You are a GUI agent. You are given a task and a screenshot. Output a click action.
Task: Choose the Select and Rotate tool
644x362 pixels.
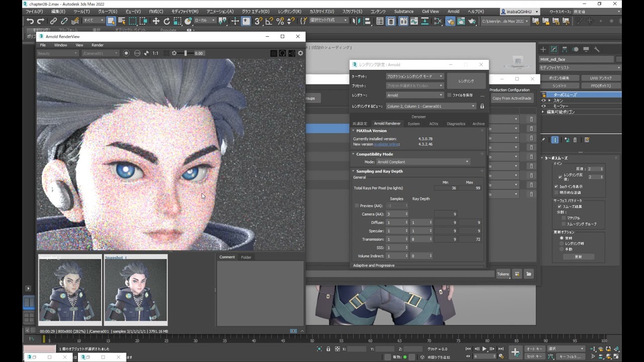pyautogui.click(x=167, y=21)
